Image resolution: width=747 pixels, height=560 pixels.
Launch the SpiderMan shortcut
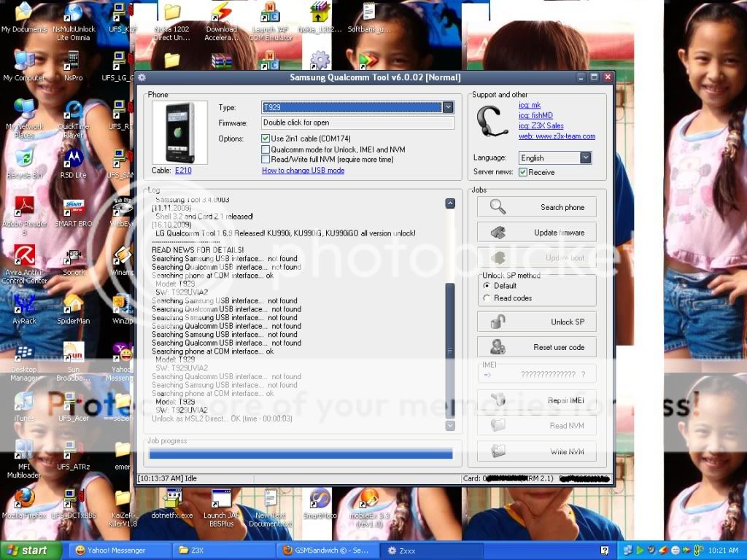[x=74, y=310]
